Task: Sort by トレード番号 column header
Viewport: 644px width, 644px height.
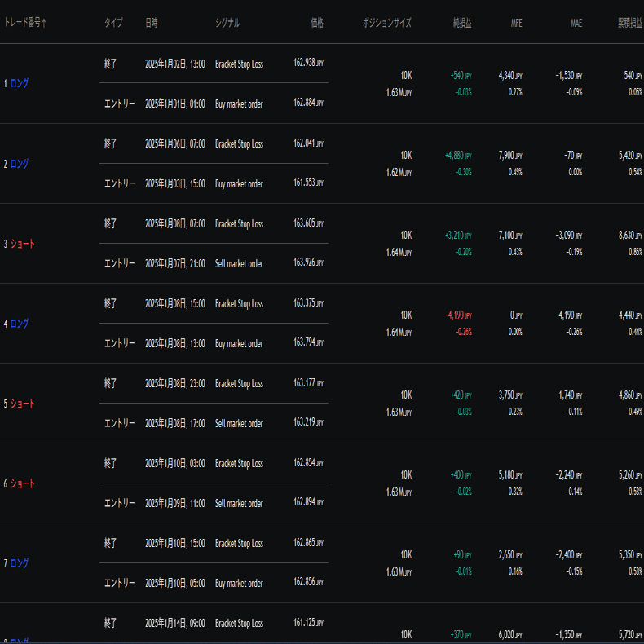Action: tap(25, 23)
